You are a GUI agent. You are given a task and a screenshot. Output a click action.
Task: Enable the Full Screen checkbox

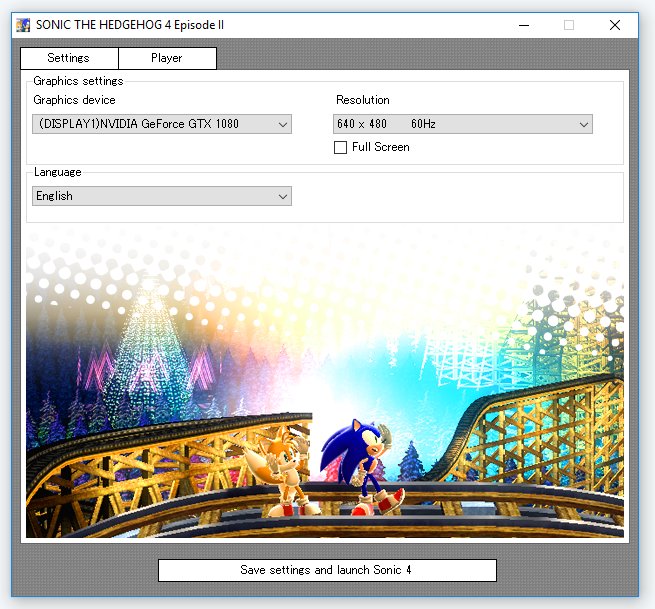(340, 147)
